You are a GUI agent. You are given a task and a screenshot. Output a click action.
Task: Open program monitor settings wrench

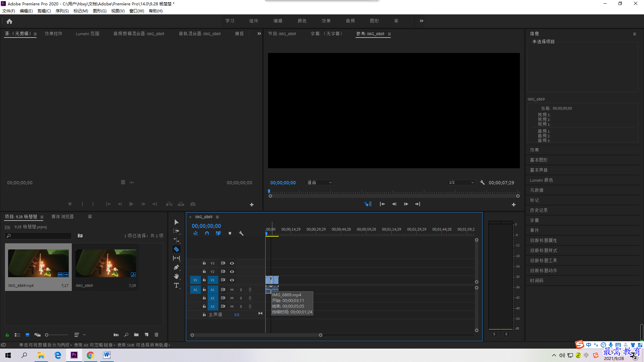482,182
